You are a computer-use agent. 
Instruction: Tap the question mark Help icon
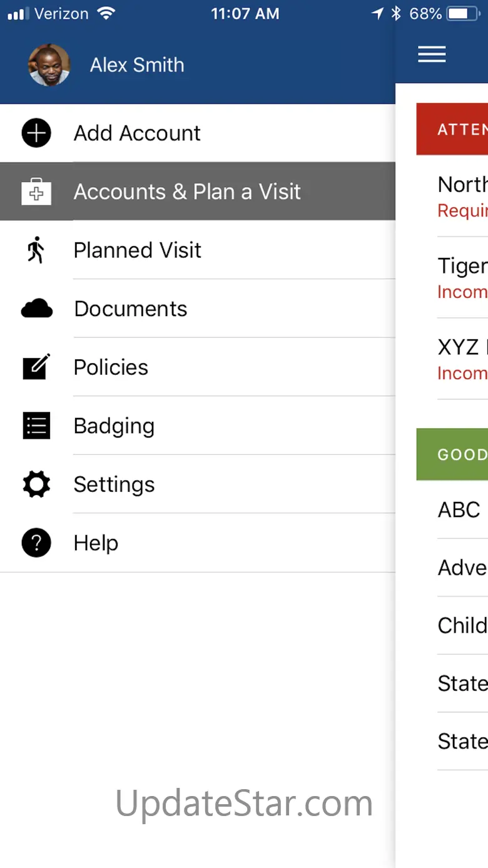click(x=36, y=543)
